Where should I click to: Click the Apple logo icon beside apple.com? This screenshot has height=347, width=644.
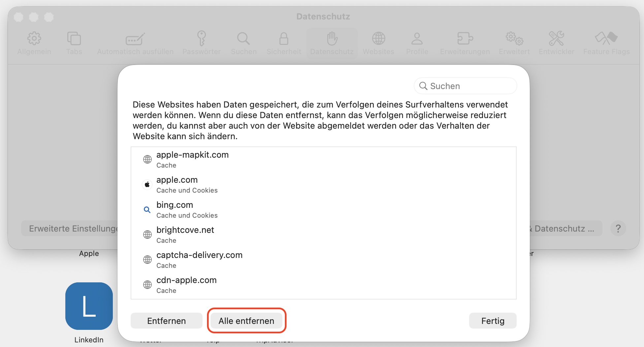click(x=147, y=184)
